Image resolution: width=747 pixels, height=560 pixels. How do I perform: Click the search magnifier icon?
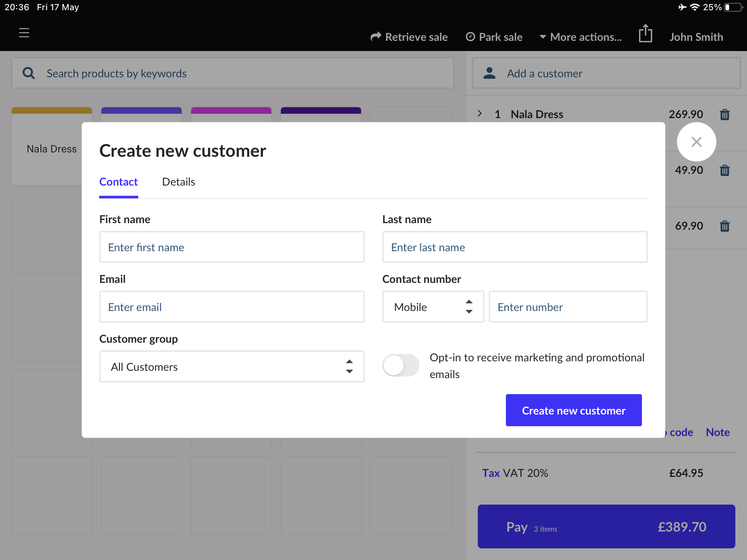coord(29,73)
